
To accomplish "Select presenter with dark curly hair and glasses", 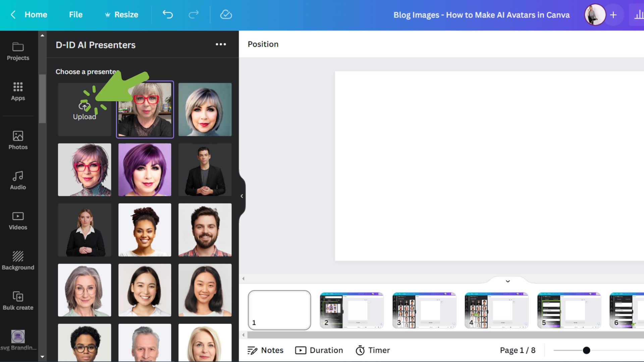I will [85, 343].
